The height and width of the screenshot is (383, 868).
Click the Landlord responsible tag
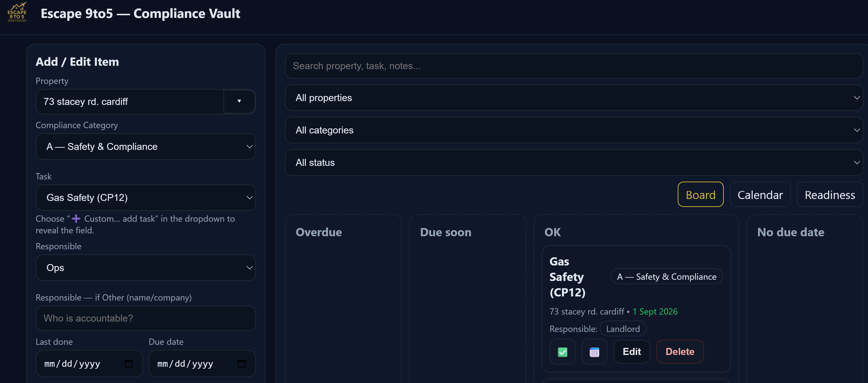(x=623, y=329)
